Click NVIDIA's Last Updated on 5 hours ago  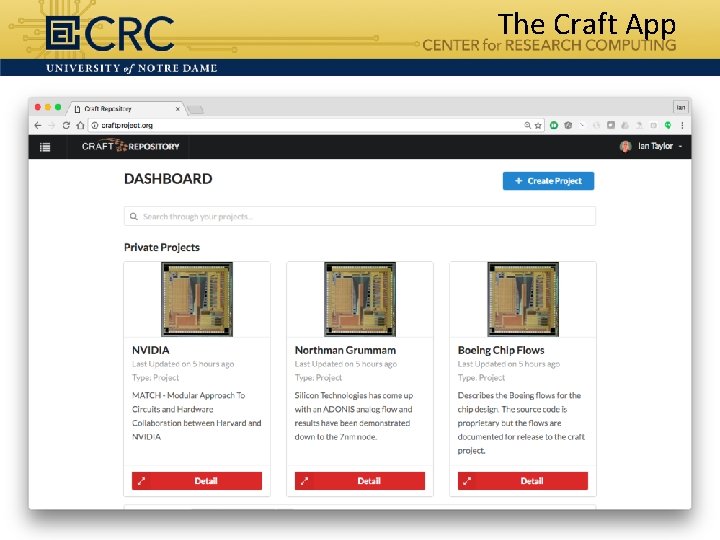pyautogui.click(x=183, y=364)
